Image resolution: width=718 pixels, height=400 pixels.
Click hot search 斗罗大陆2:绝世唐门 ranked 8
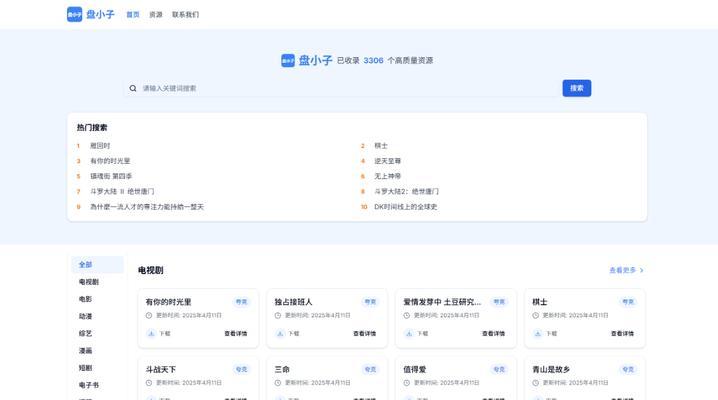click(x=406, y=191)
